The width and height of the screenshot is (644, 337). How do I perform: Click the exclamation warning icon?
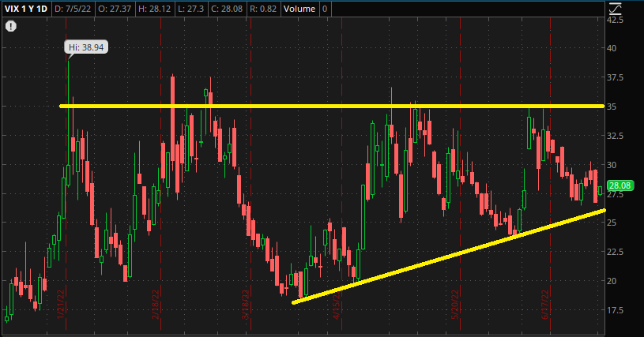[11, 27]
